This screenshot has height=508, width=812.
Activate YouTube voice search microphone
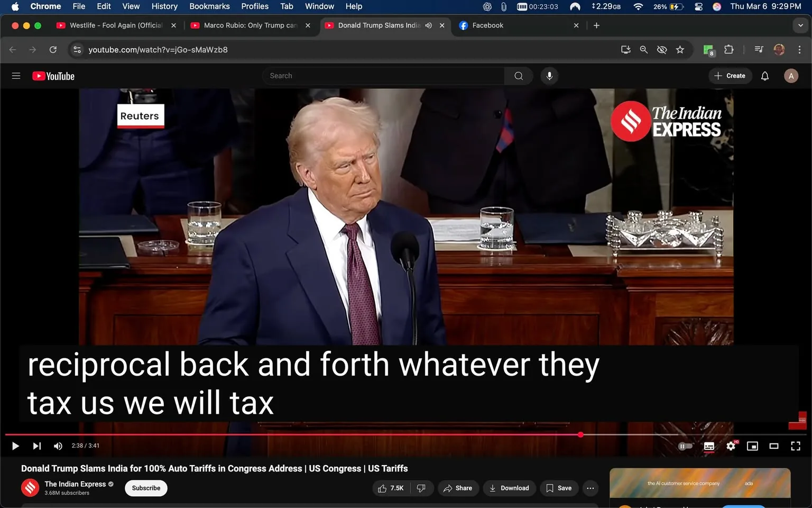(x=549, y=76)
